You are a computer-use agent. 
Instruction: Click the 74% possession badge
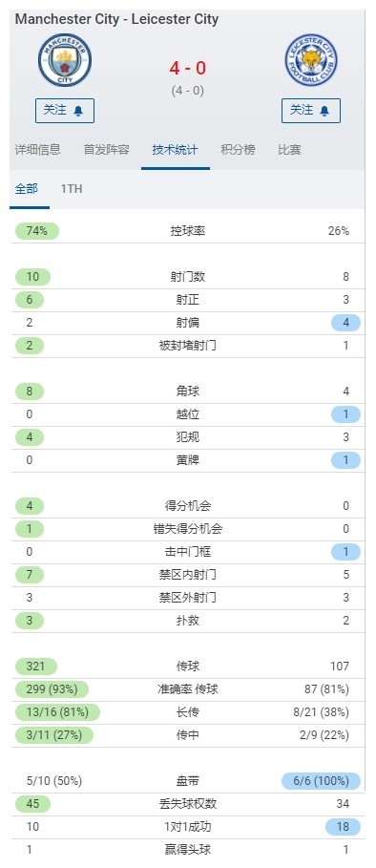click(36, 231)
